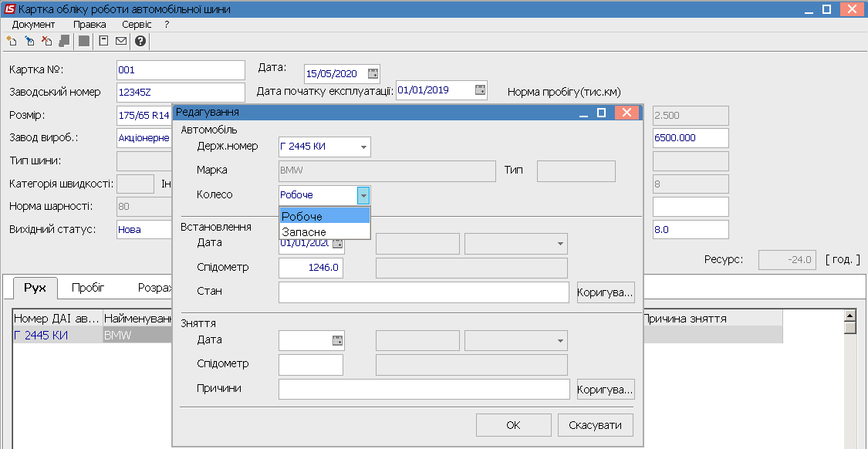Click the envelope mail toolbar icon
This screenshot has width=868, height=449.
click(121, 41)
